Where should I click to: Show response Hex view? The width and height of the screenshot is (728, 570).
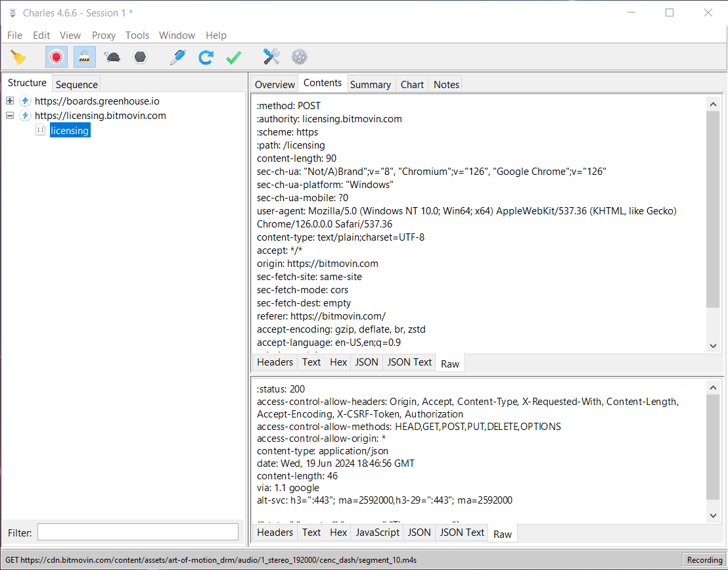[x=338, y=533]
